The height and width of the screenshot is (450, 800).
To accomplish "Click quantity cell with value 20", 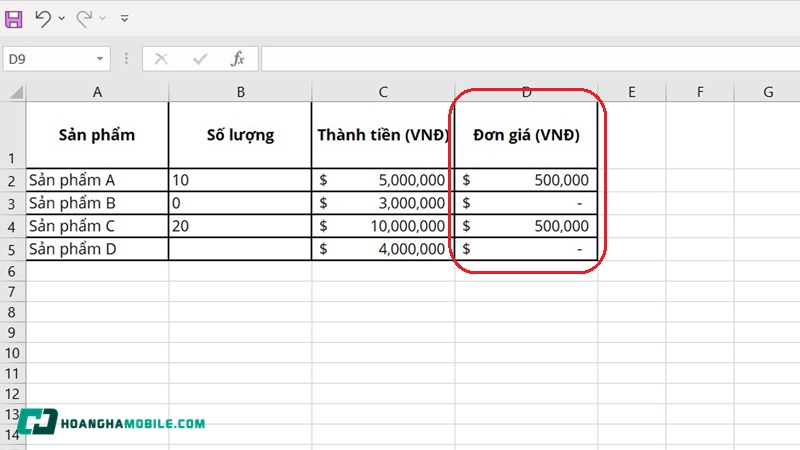I will point(240,226).
